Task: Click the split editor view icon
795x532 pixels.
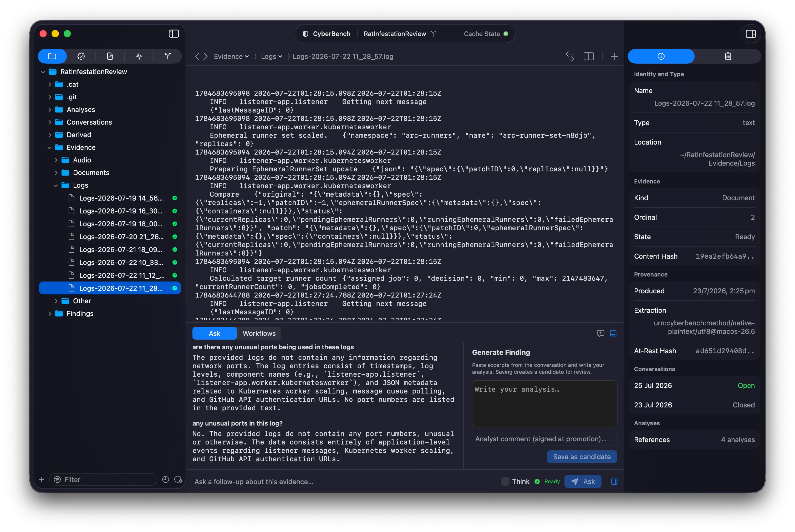Action: pyautogui.click(x=588, y=56)
